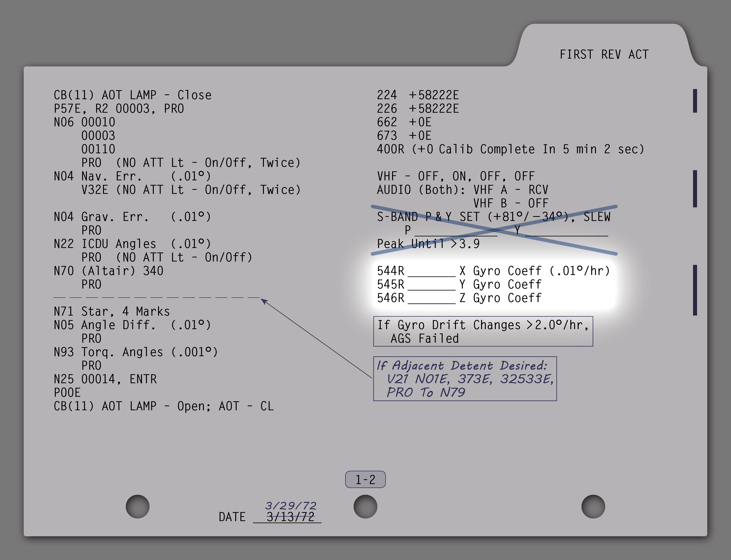
Task: Click the right punched binder hole
Action: click(593, 506)
